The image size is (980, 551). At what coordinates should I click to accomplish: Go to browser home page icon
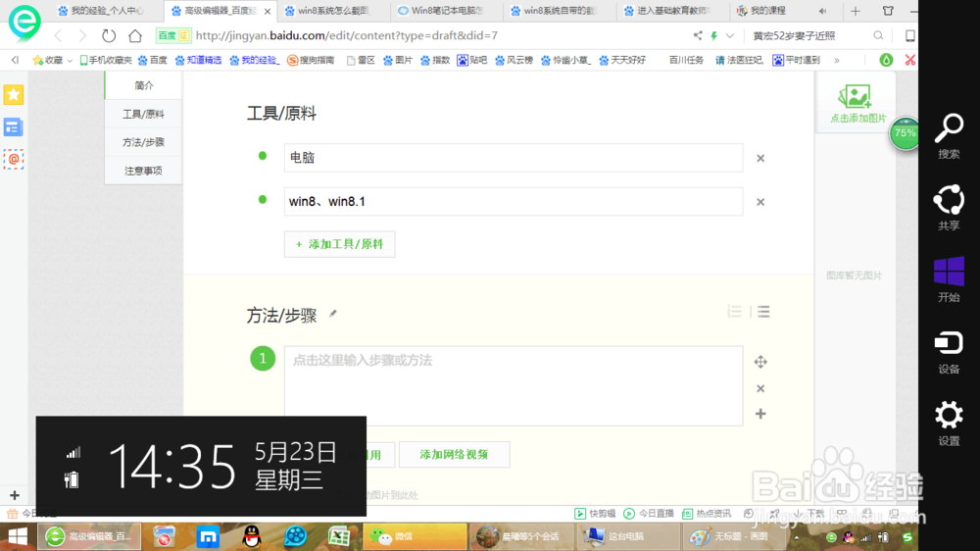pos(135,35)
